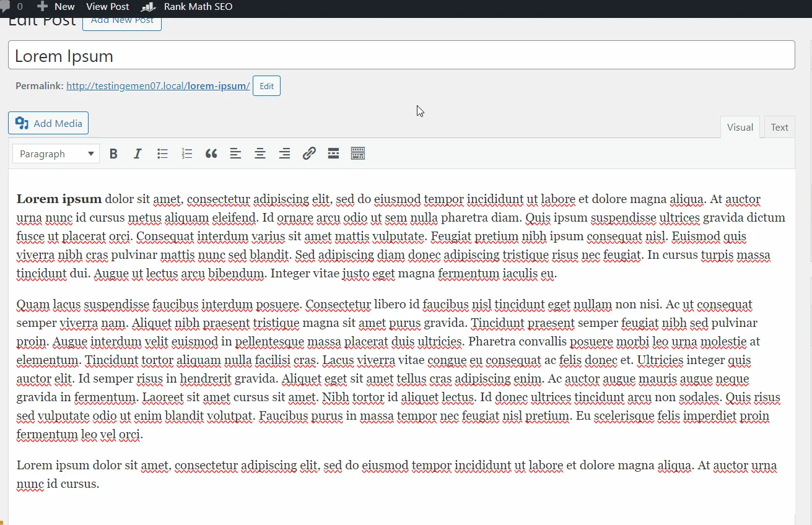Open comments via the admin bar speech bubble
The width and height of the screenshot is (812, 525).
[12, 7]
